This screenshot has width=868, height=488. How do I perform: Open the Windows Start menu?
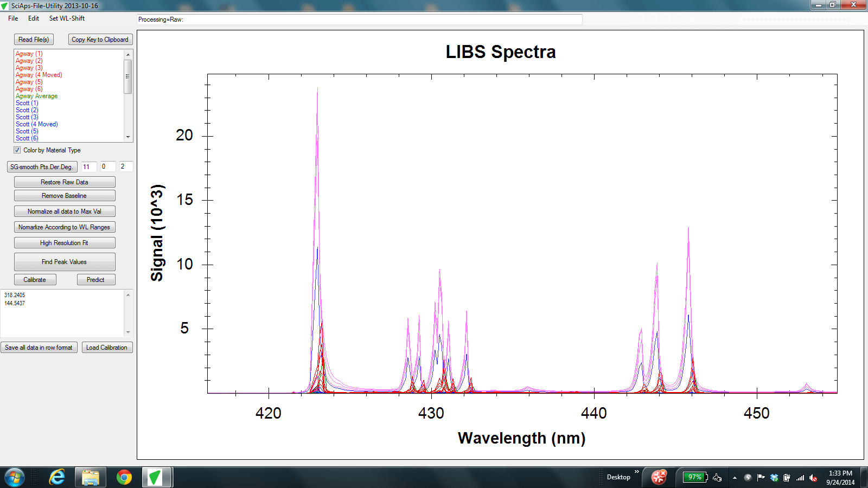15,477
